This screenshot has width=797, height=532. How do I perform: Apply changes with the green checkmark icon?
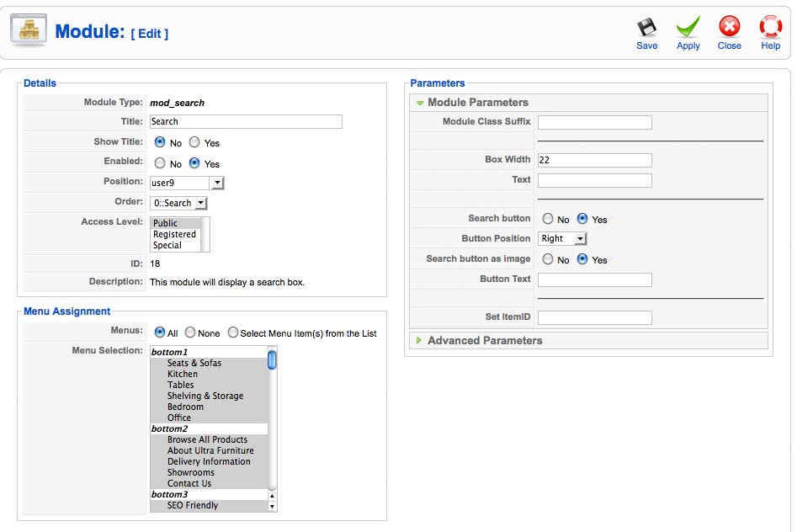688,26
